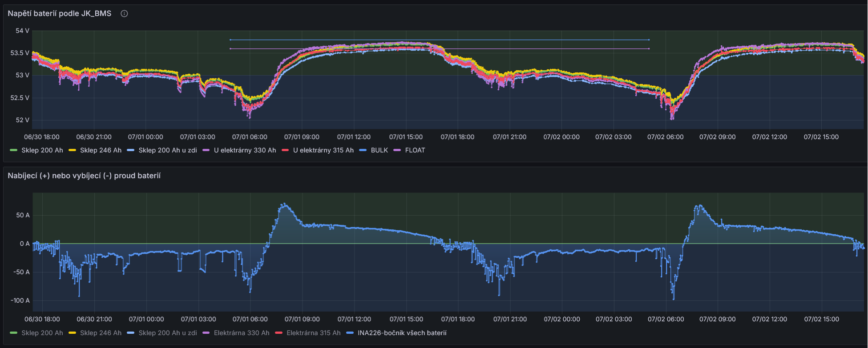Click red swatch of Elektrárna 315 Ah

pos(279,333)
